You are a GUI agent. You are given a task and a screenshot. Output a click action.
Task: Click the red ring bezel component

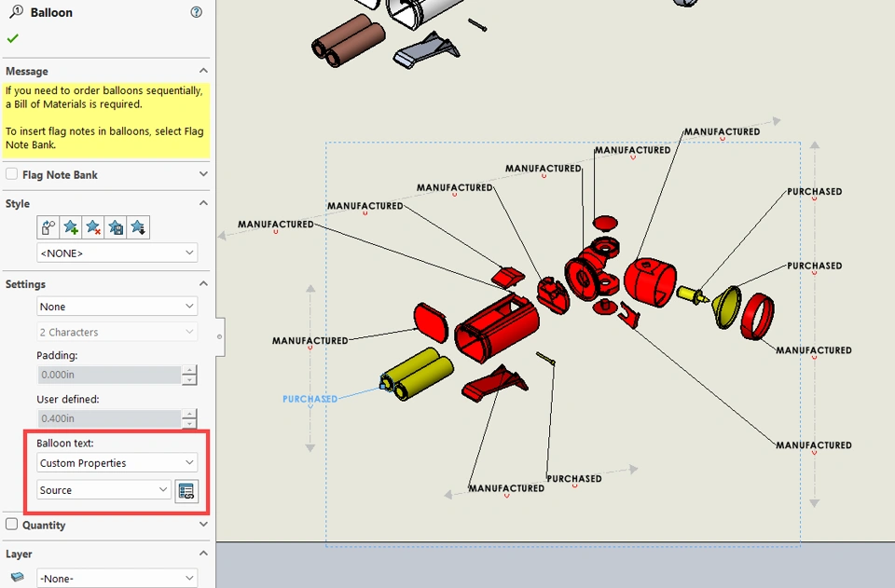[757, 316]
